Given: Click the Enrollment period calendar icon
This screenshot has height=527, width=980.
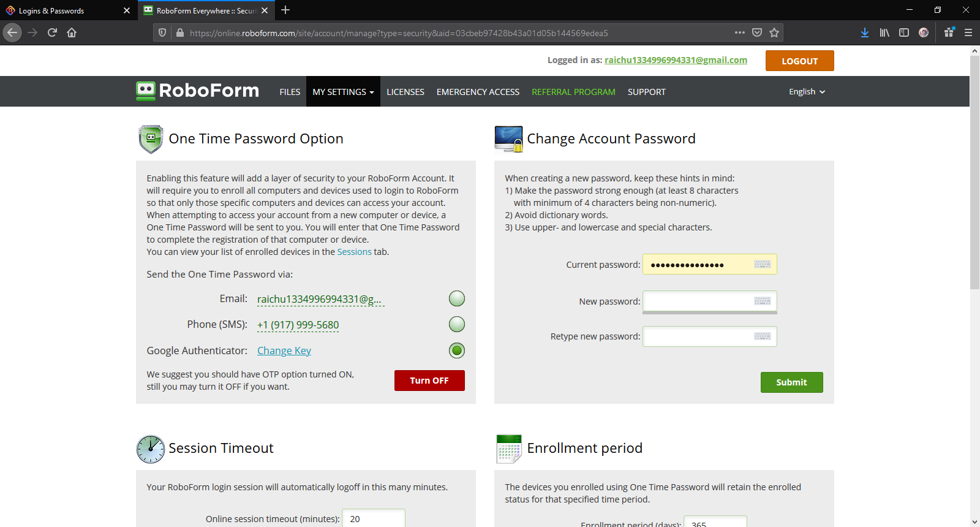Looking at the screenshot, I should [x=509, y=449].
